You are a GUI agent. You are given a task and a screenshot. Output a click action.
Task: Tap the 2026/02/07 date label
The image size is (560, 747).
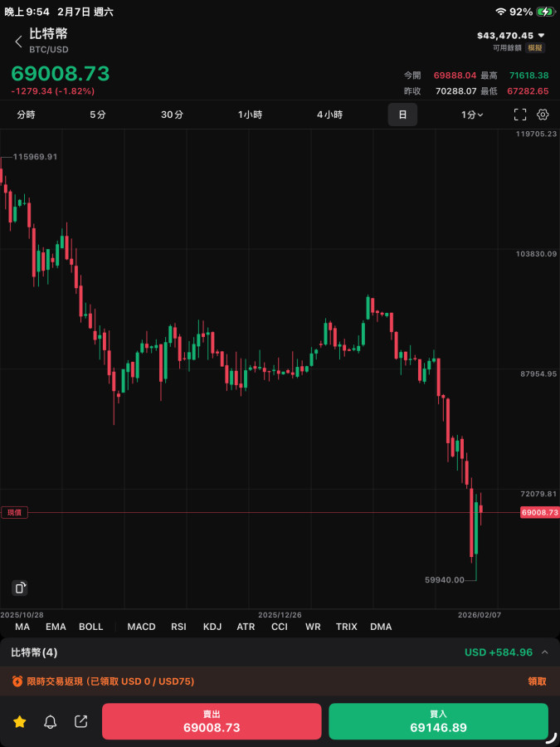pyautogui.click(x=480, y=615)
